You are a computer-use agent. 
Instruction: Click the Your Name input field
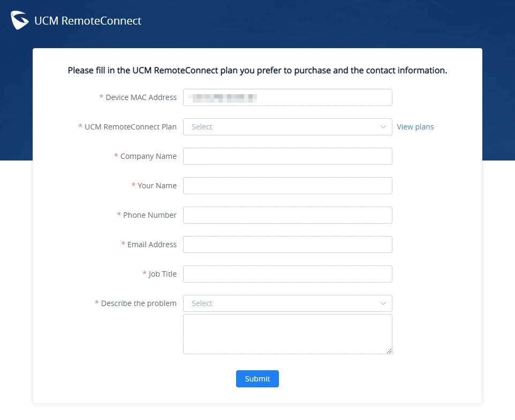(287, 186)
